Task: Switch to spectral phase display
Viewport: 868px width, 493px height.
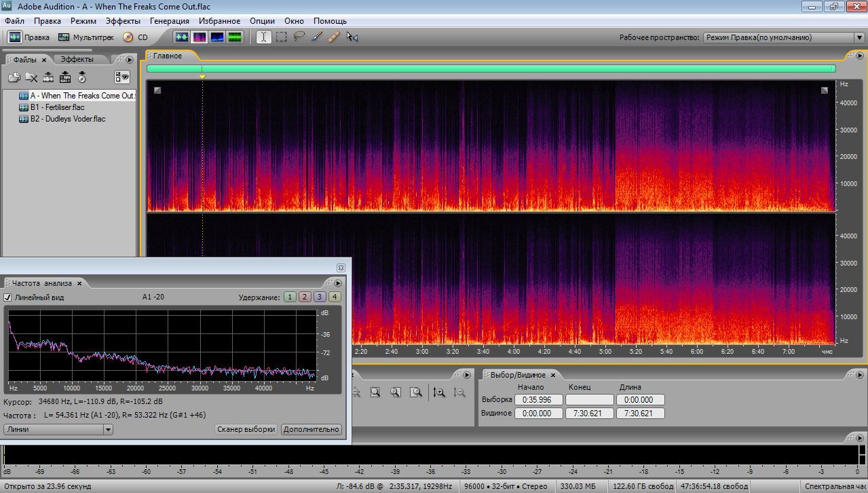Action: [235, 37]
